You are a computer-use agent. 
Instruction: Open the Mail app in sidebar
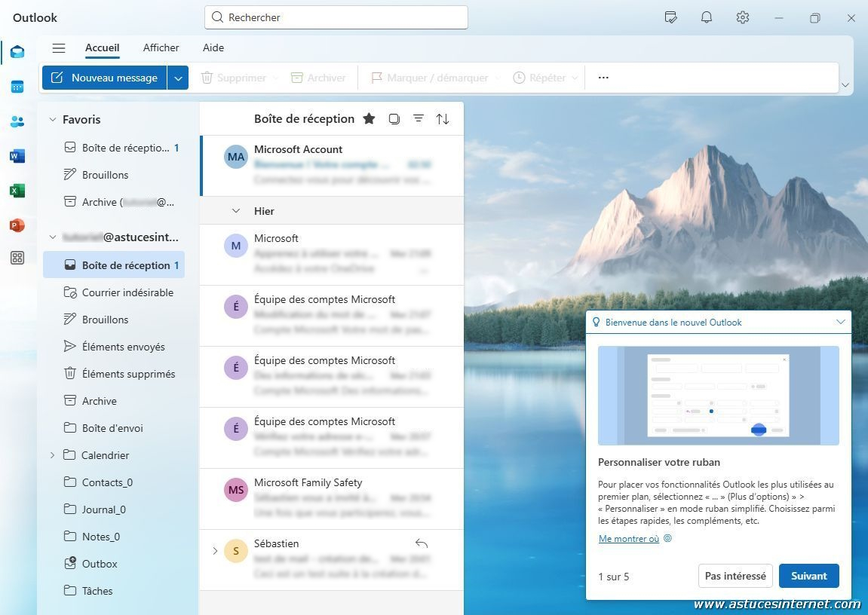click(x=17, y=52)
